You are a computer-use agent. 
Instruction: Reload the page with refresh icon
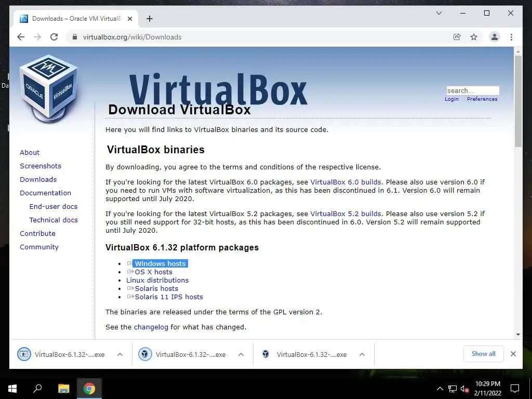click(54, 37)
